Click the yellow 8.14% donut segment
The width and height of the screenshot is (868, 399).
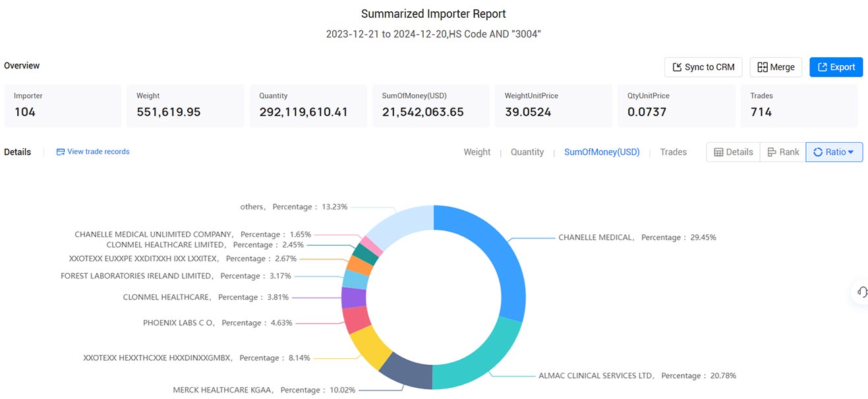click(x=369, y=348)
